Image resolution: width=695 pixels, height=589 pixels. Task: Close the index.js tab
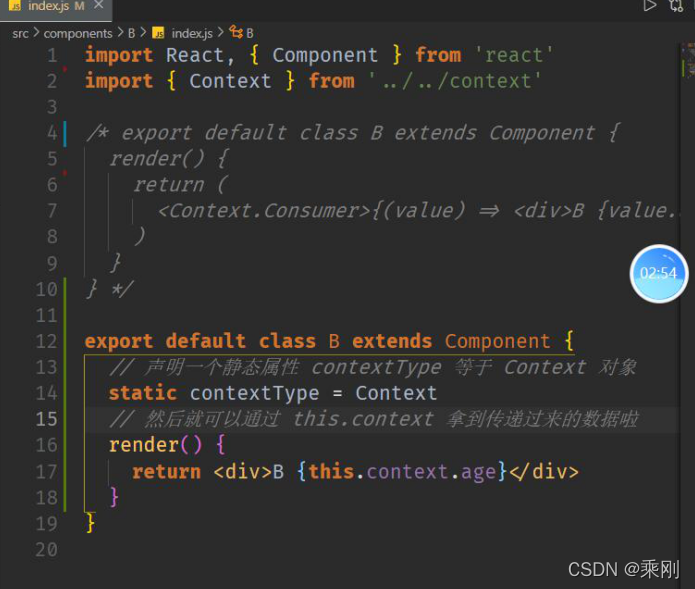tap(98, 5)
